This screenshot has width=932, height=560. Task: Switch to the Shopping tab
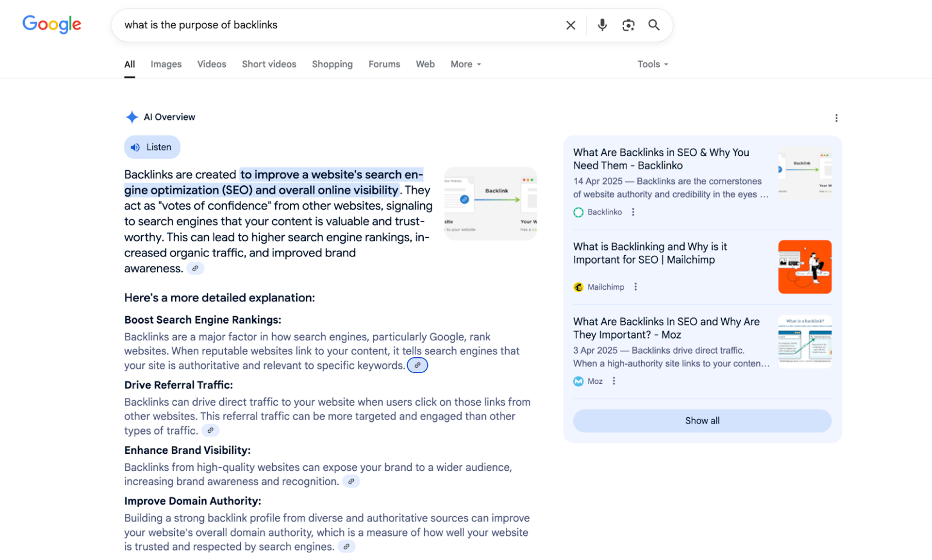tap(332, 64)
